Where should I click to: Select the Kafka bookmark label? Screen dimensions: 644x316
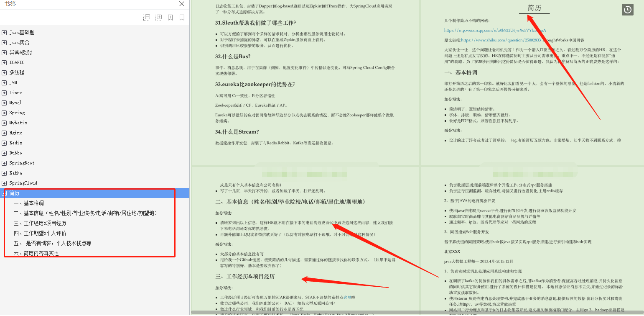(x=16, y=173)
